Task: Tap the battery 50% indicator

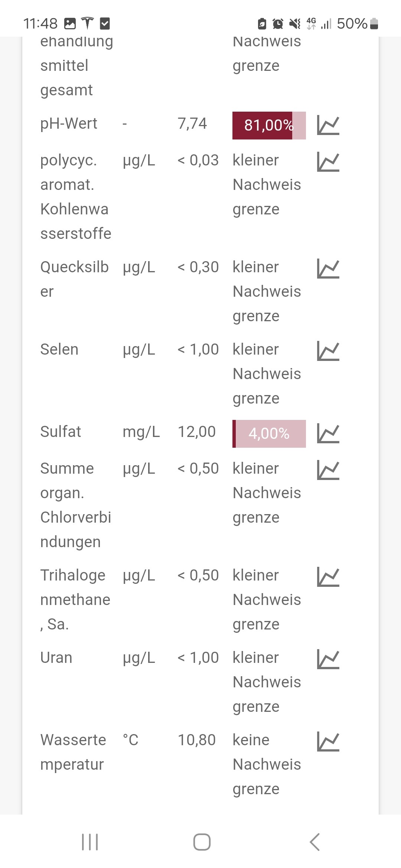Action: [357, 24]
